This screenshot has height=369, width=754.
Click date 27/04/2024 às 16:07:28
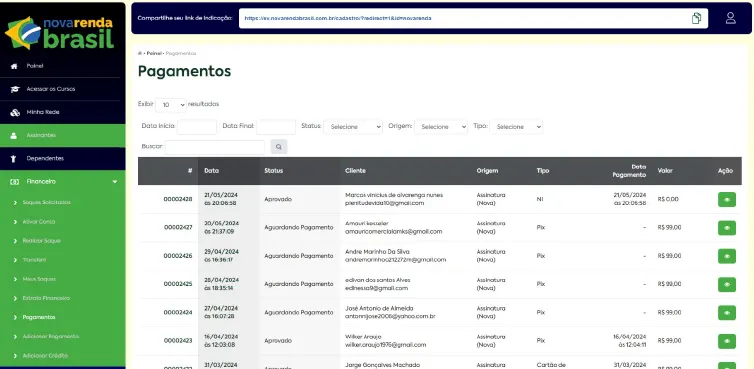221,312
